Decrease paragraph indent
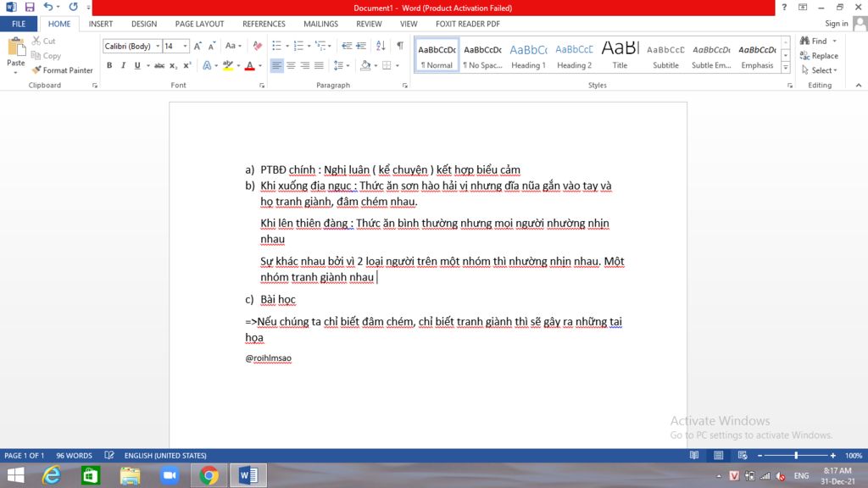Image resolution: width=868 pixels, height=488 pixels. click(x=347, y=46)
